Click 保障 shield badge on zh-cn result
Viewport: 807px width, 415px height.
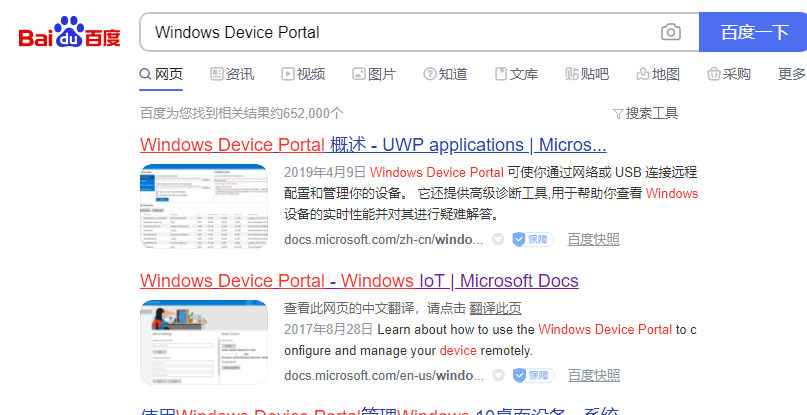click(x=533, y=239)
